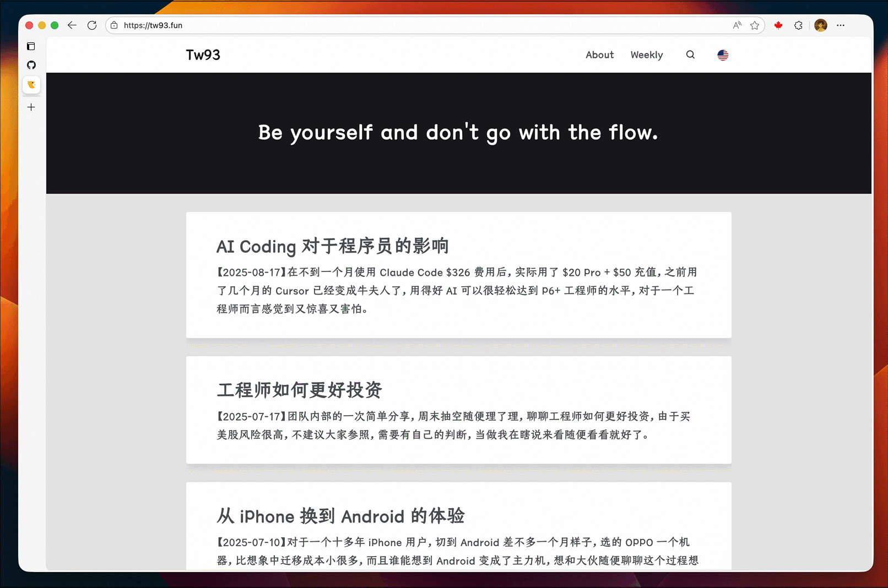Screen dimensions: 888x588
Task: Click the browser back arrow
Action: click(x=72, y=25)
